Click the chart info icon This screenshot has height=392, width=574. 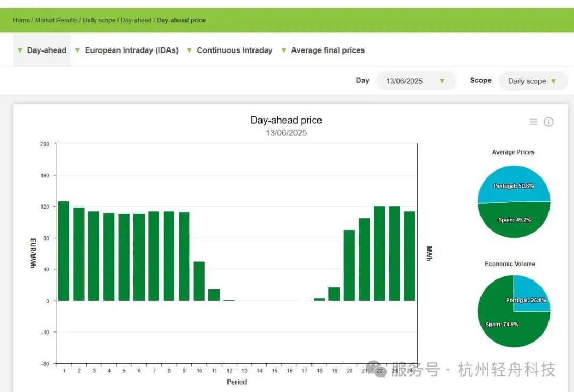[x=548, y=122]
